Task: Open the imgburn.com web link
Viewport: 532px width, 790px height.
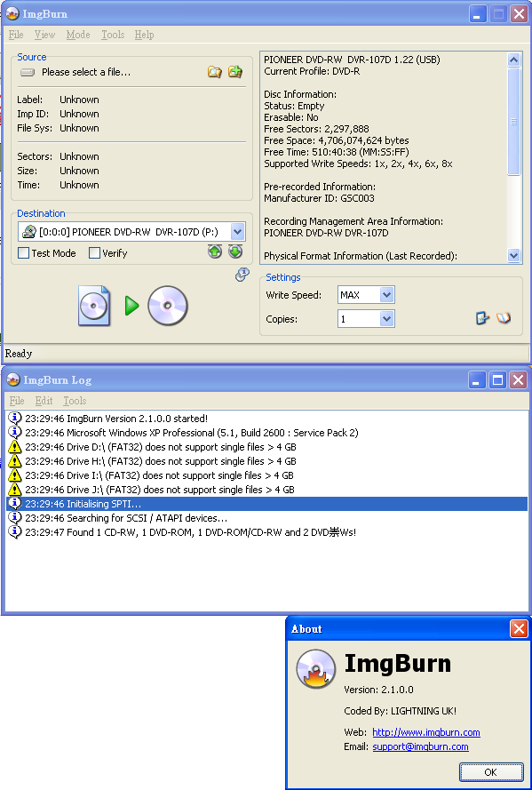Action: [426, 732]
